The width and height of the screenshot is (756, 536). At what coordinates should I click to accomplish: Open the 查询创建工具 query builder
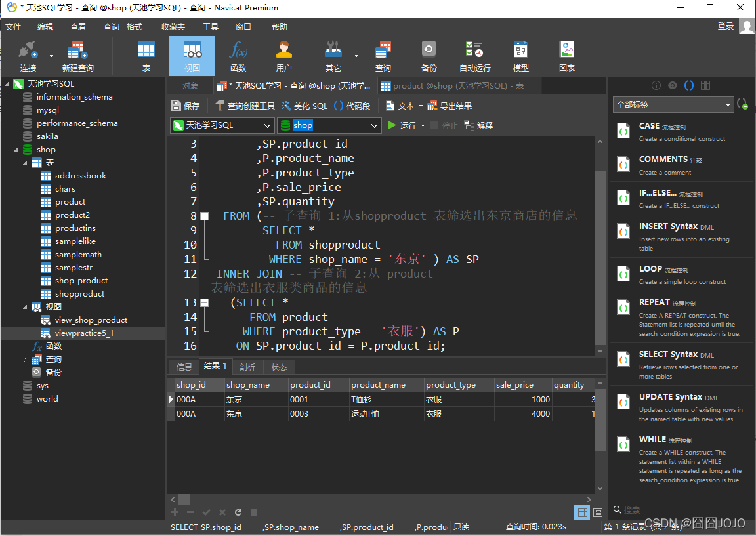(x=245, y=106)
